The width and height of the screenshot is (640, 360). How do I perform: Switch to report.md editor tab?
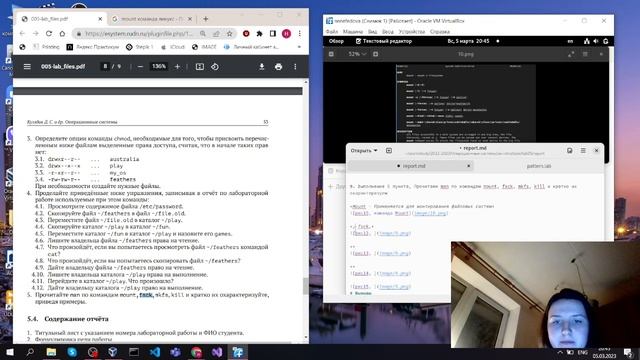point(411,166)
